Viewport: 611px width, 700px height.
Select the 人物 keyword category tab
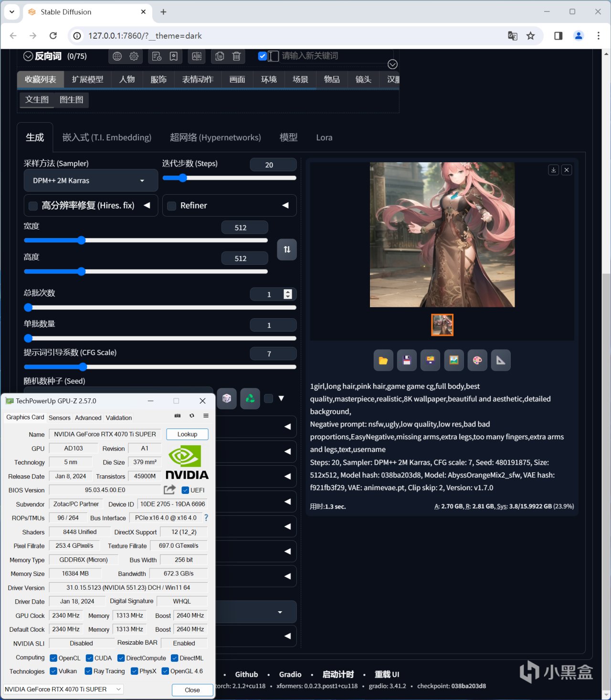127,79
